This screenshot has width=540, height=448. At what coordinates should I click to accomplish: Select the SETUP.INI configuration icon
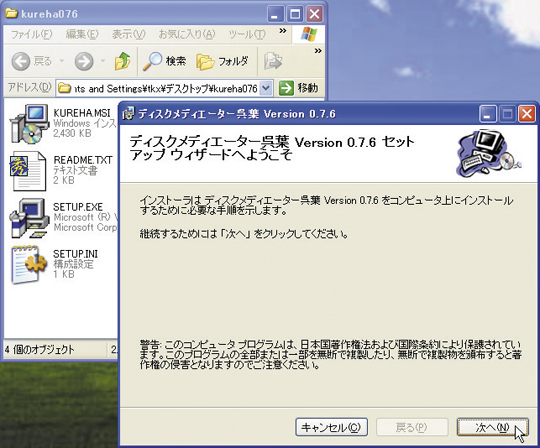tap(29, 265)
